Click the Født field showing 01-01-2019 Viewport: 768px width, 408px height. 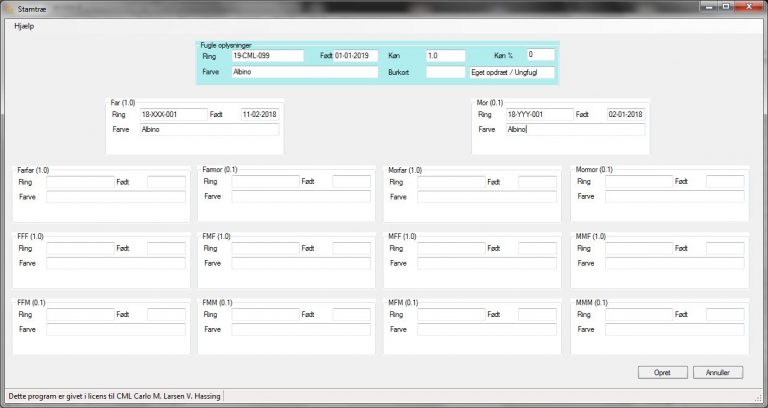(356, 56)
